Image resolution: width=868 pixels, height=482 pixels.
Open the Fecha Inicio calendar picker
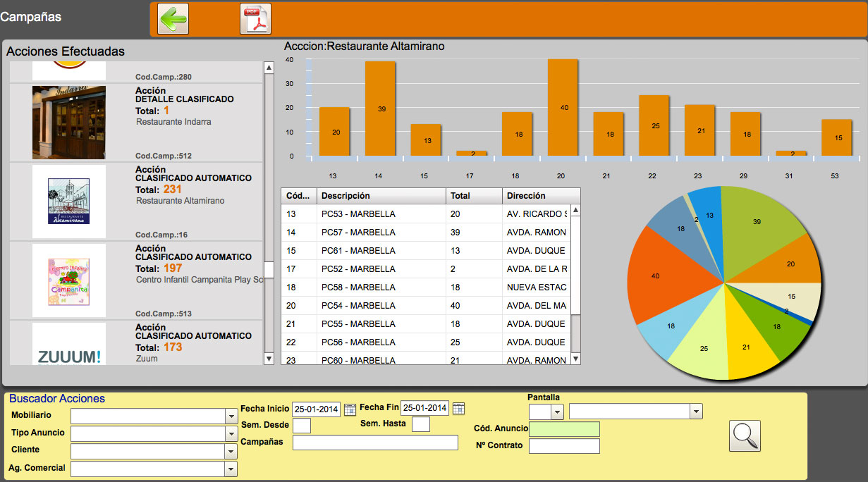350,409
